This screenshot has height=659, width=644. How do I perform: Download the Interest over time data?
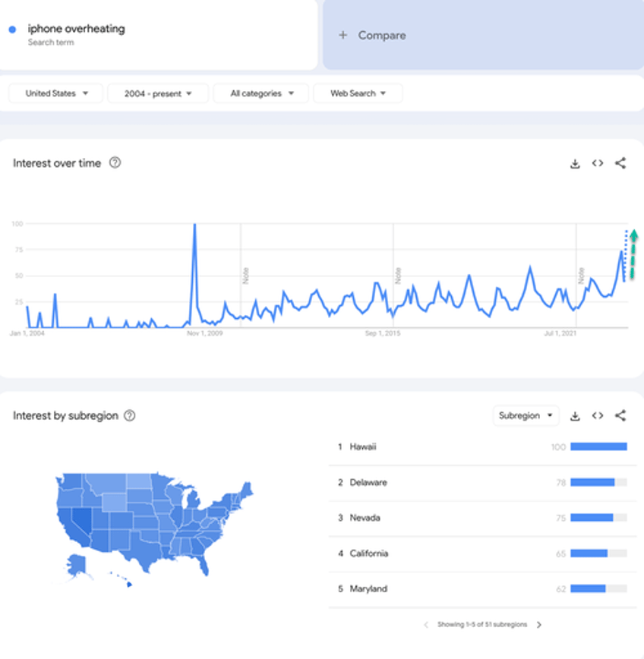point(575,163)
